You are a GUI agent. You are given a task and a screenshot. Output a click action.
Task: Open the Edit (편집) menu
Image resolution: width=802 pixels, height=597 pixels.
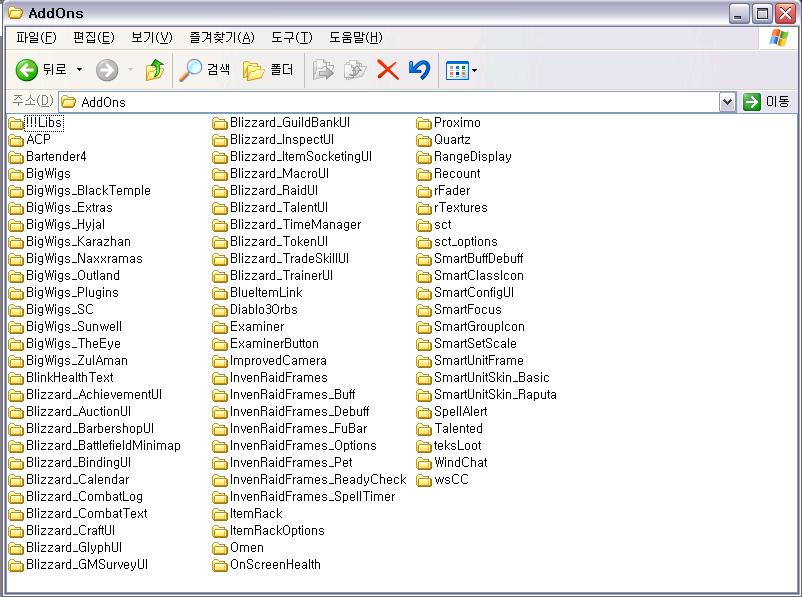tap(94, 37)
